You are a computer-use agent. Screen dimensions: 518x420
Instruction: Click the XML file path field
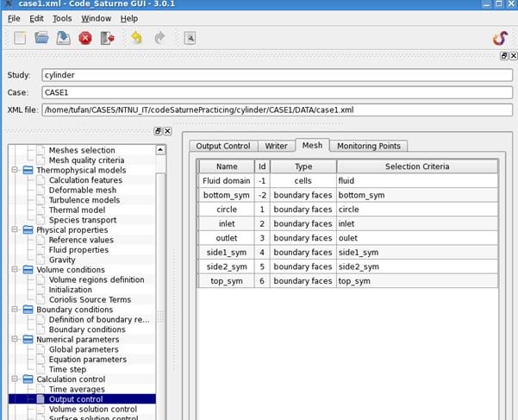pos(278,110)
